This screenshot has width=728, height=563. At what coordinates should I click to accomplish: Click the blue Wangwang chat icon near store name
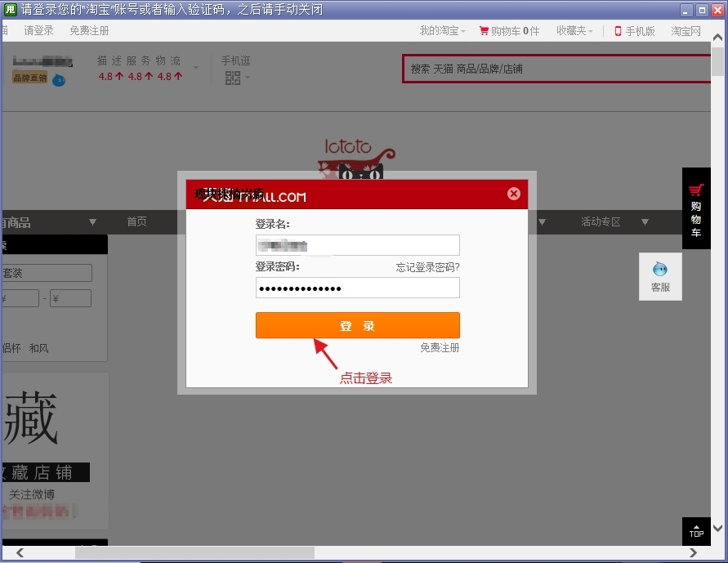point(59,80)
